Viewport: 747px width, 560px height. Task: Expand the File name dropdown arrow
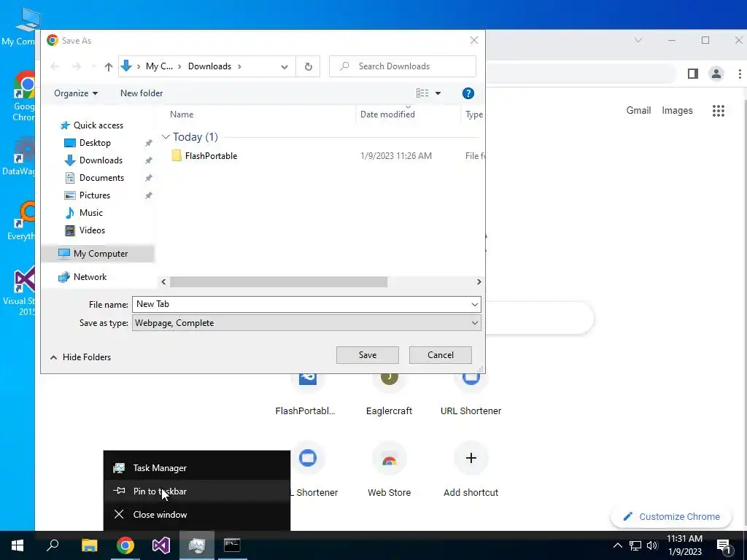pos(474,304)
